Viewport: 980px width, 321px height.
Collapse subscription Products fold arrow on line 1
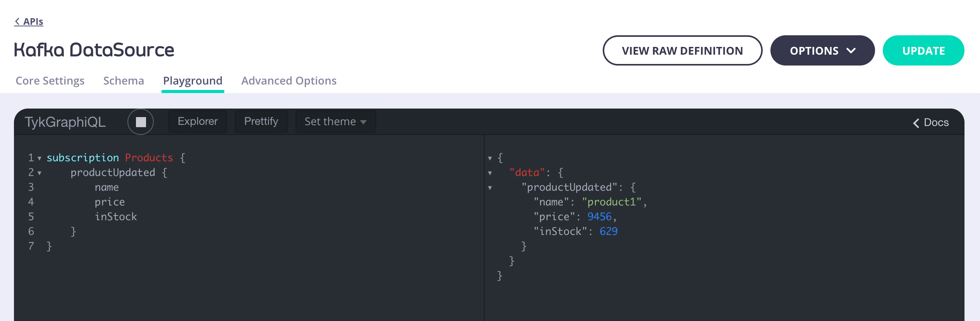(39, 158)
